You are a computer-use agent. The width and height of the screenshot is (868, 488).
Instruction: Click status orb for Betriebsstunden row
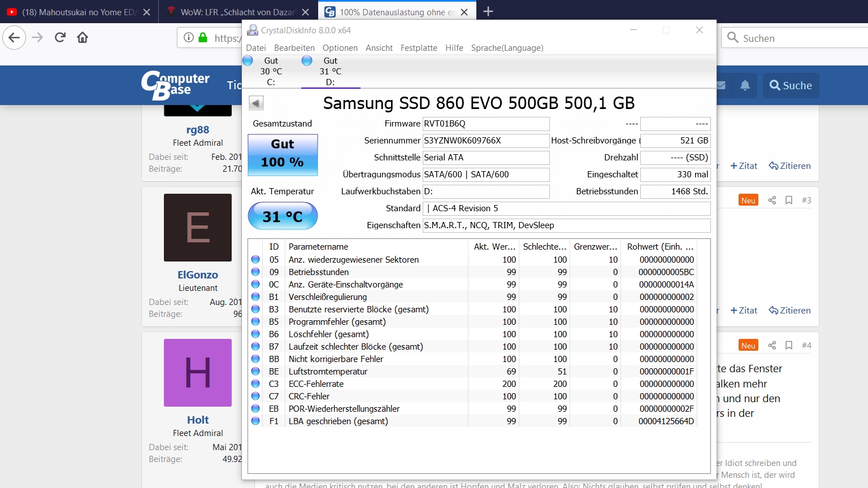[255, 272]
